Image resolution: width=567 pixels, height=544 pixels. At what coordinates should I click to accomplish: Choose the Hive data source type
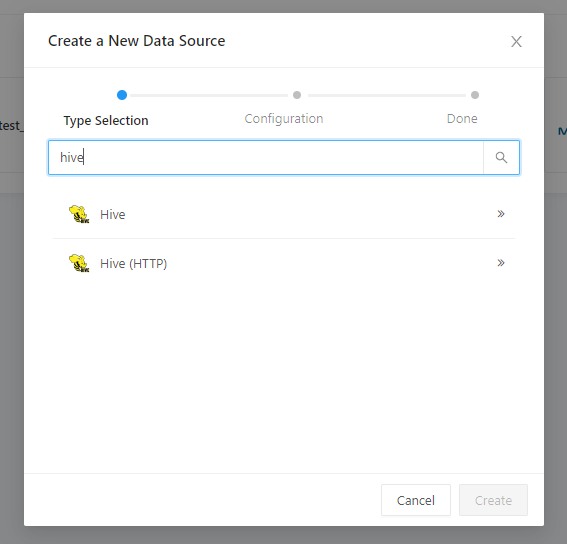[x=284, y=214]
